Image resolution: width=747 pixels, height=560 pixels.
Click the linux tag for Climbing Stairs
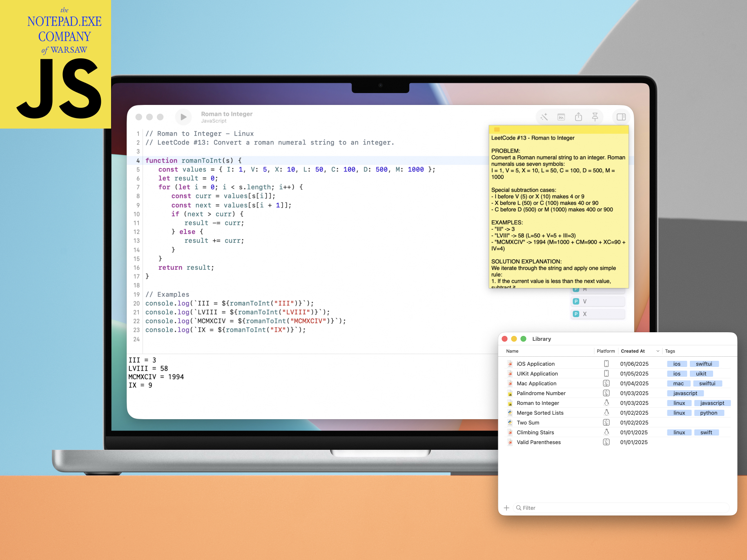click(x=679, y=432)
